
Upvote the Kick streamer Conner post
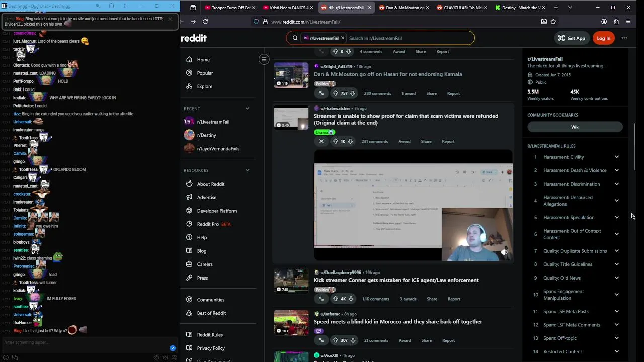[x=336, y=299]
